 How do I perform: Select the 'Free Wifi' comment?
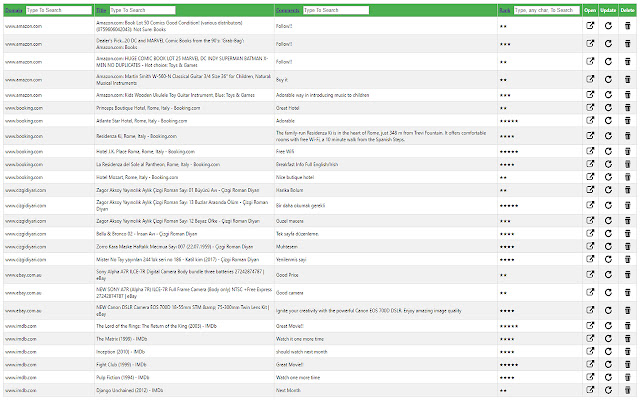coord(285,151)
